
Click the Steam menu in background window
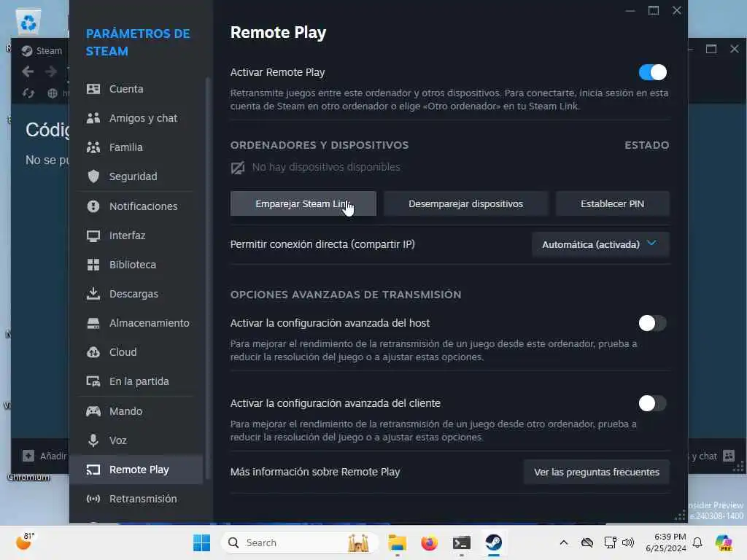(x=49, y=51)
